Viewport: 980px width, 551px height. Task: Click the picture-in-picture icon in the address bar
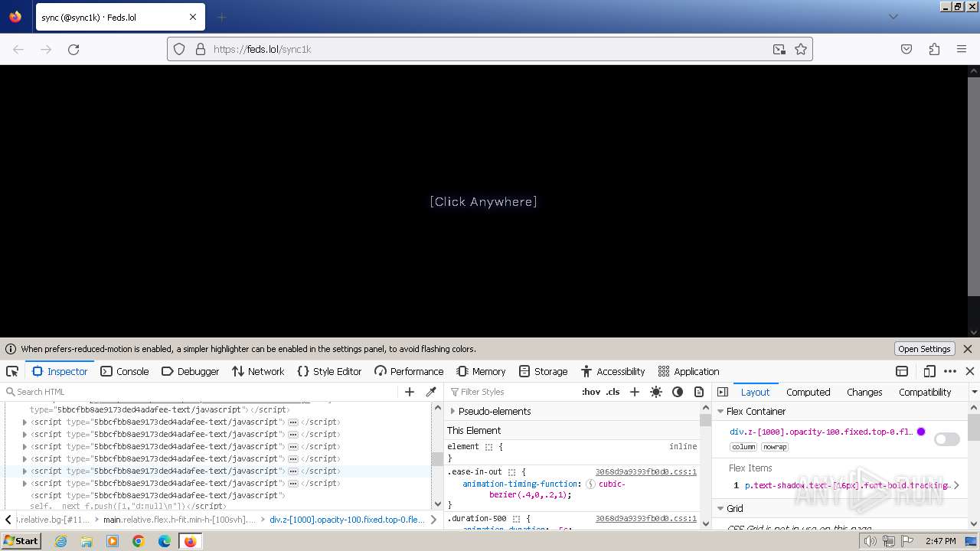tap(779, 49)
